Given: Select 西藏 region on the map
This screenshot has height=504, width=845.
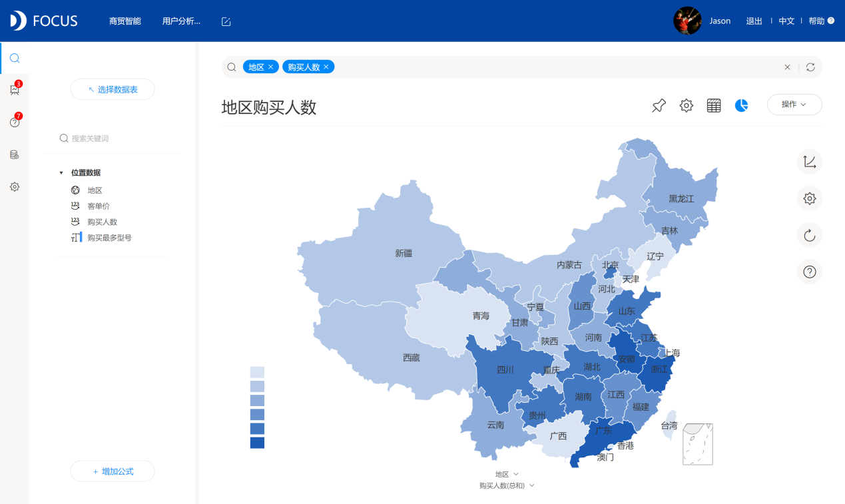Looking at the screenshot, I should pos(412,358).
